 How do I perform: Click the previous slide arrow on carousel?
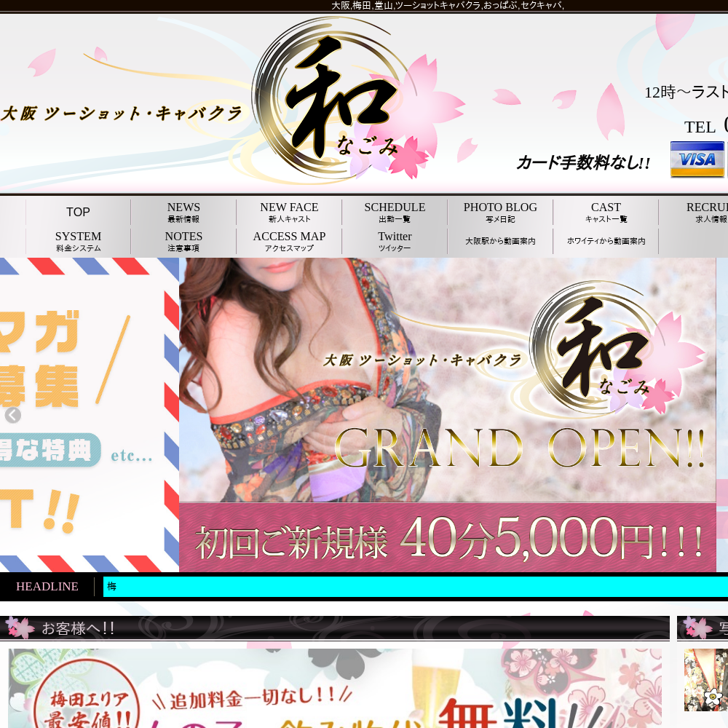tap(12, 415)
